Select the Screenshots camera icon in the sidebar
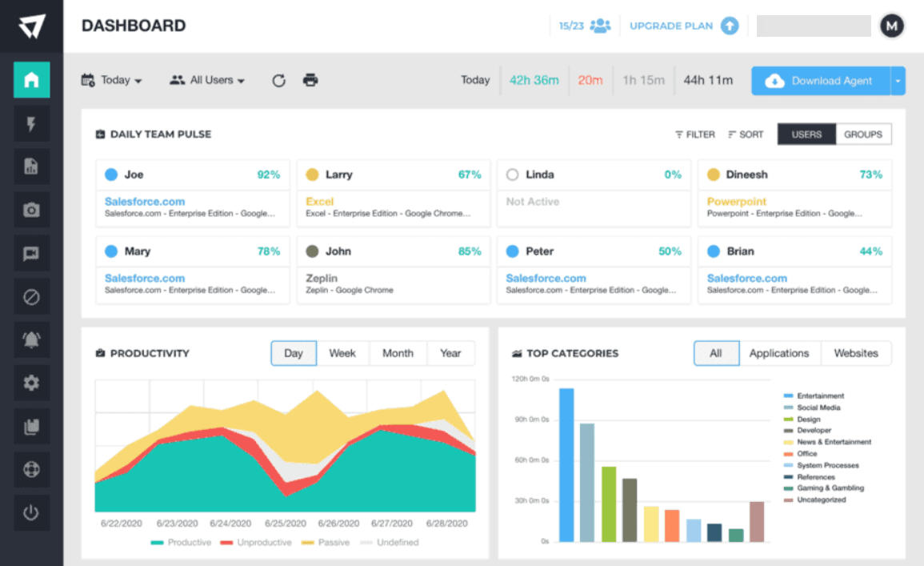The image size is (924, 566). [x=32, y=209]
